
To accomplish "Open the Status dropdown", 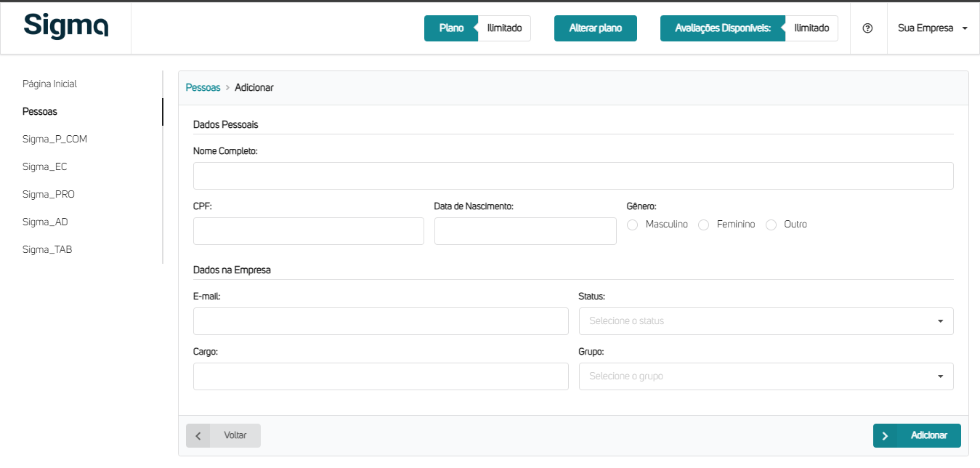I will [766, 320].
